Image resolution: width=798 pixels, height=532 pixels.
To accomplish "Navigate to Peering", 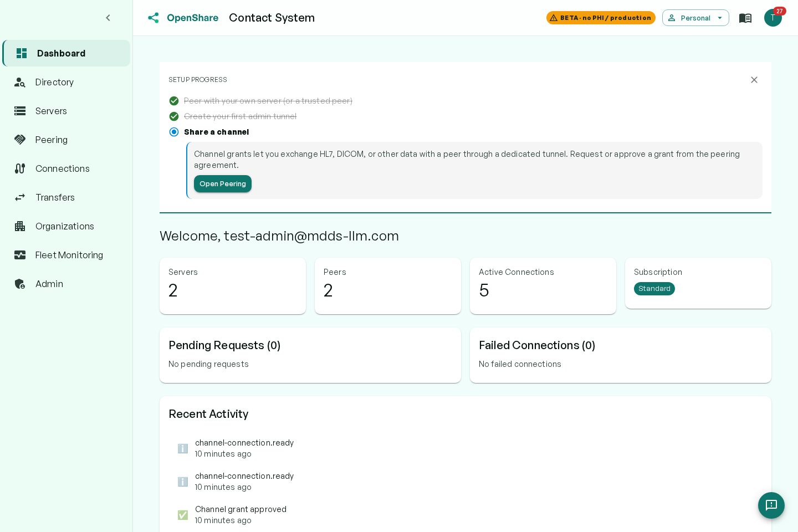I will coord(66,140).
